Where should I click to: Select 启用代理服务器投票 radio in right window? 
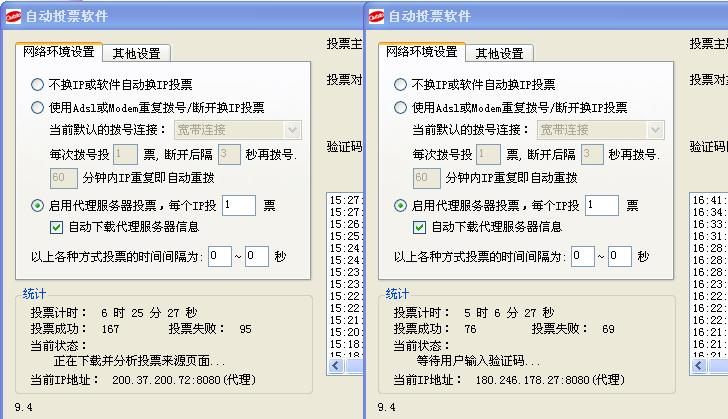coord(400,205)
